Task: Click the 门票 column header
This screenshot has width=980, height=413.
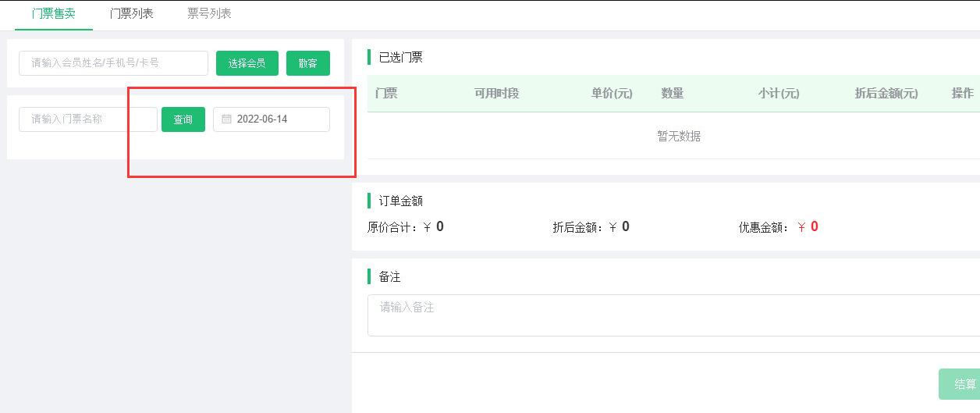Action: point(386,94)
